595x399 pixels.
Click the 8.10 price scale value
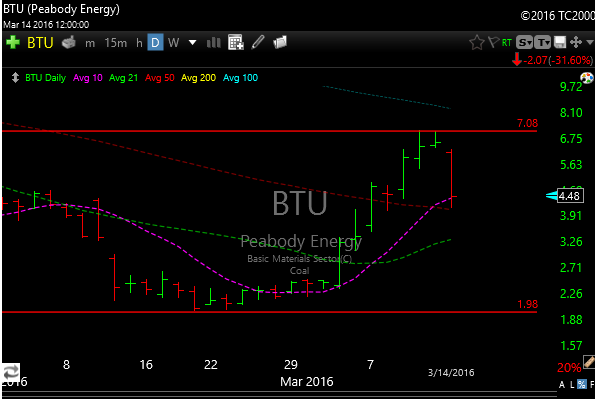[571, 113]
